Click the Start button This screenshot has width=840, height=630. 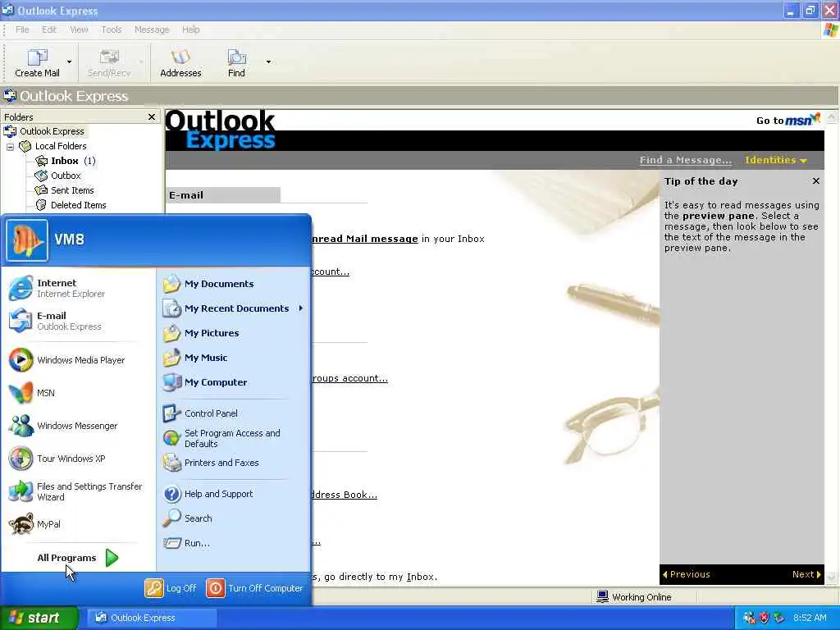pyautogui.click(x=39, y=618)
